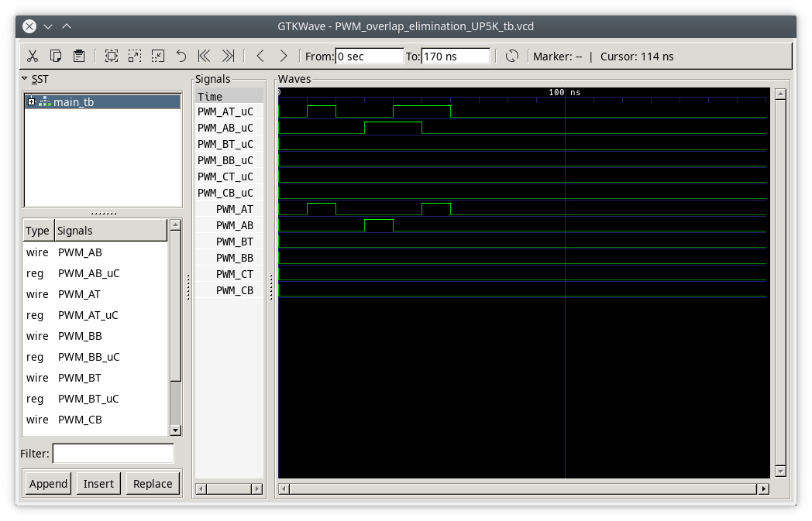The width and height of the screenshot is (812, 521).
Task: Find previous edge with left arrow
Action: (x=260, y=56)
